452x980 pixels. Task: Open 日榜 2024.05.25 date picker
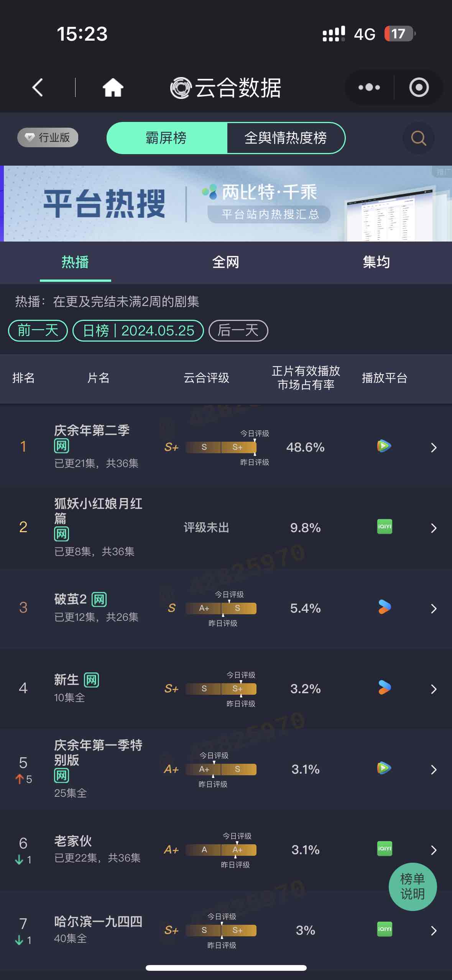(138, 331)
